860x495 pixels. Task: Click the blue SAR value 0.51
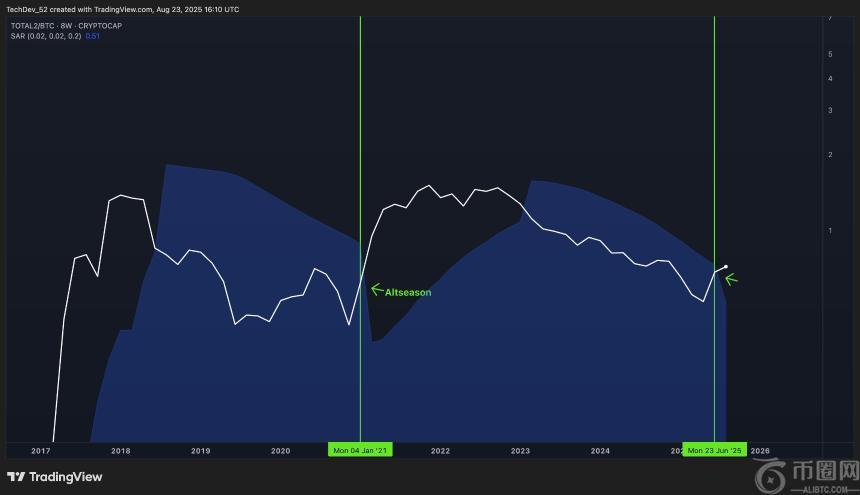pos(93,36)
